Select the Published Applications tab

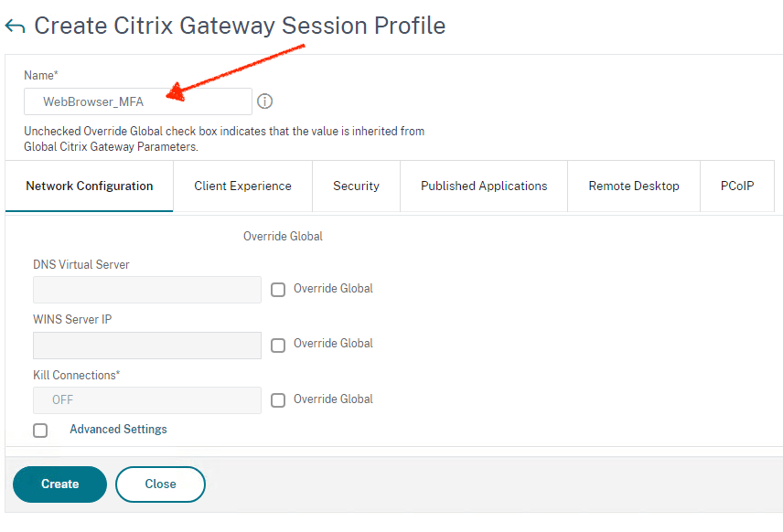[483, 186]
